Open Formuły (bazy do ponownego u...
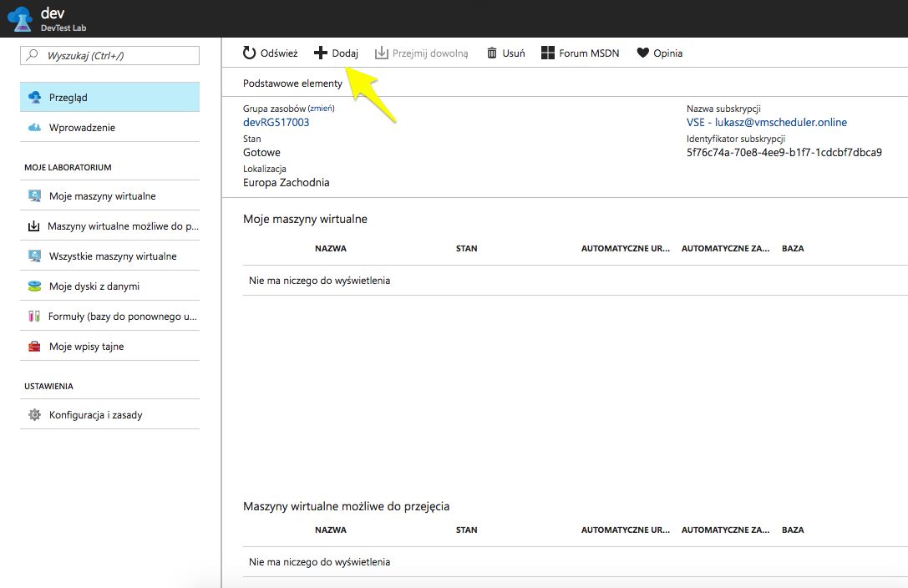Viewport: 908px width, 588px height. pyautogui.click(x=110, y=316)
